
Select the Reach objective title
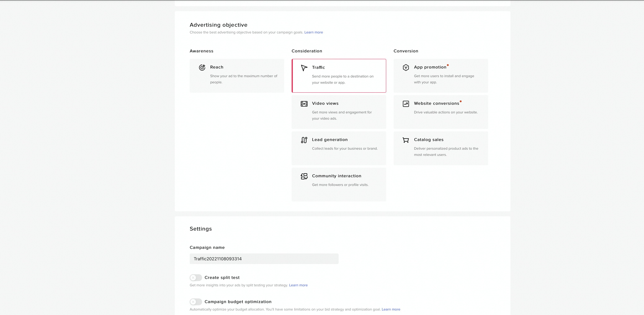[217, 67]
